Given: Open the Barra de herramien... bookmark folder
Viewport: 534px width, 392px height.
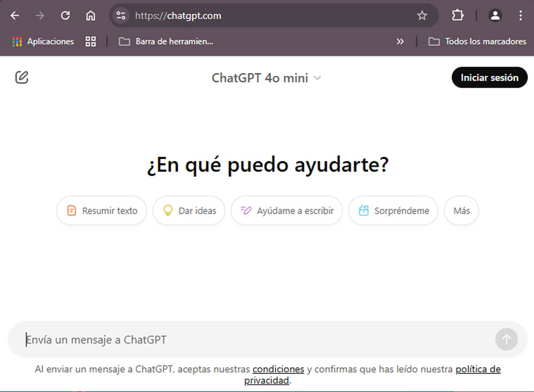Looking at the screenshot, I should [x=166, y=42].
